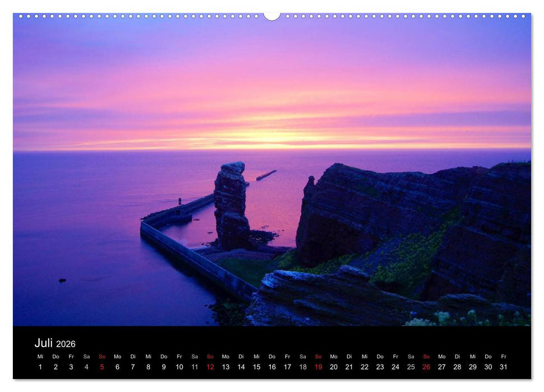The image size is (544, 392).
Task: Pick date 28 in the calendar row
Action: coord(457,367)
